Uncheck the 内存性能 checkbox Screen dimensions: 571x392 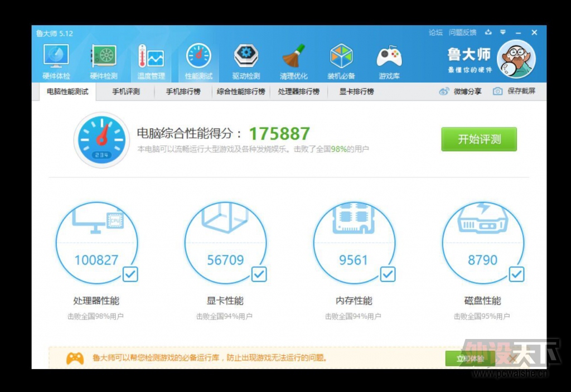coord(388,274)
